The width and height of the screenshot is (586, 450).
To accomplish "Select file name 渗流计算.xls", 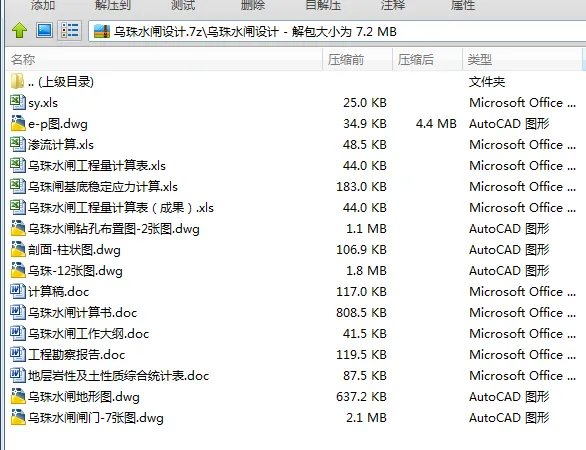I will 61,145.
